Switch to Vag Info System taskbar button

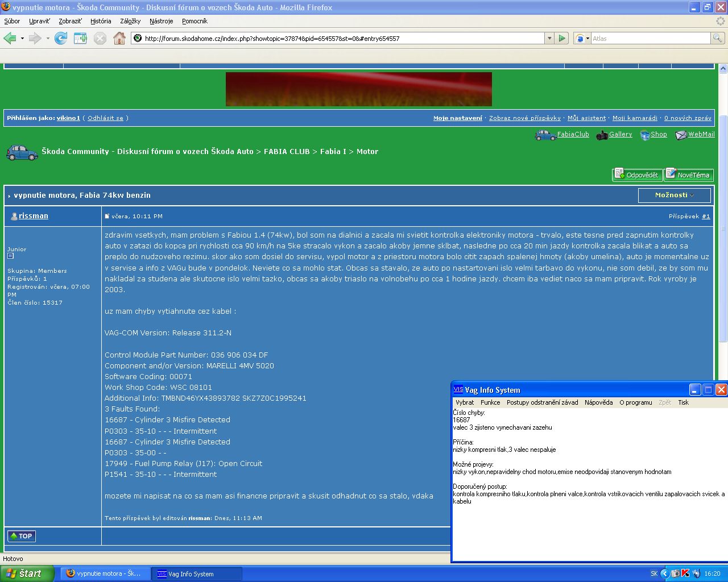[197, 574]
